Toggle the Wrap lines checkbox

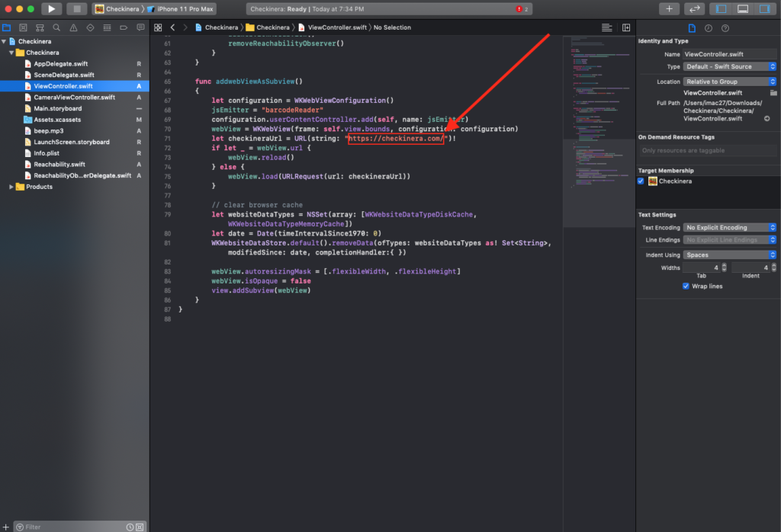[686, 286]
